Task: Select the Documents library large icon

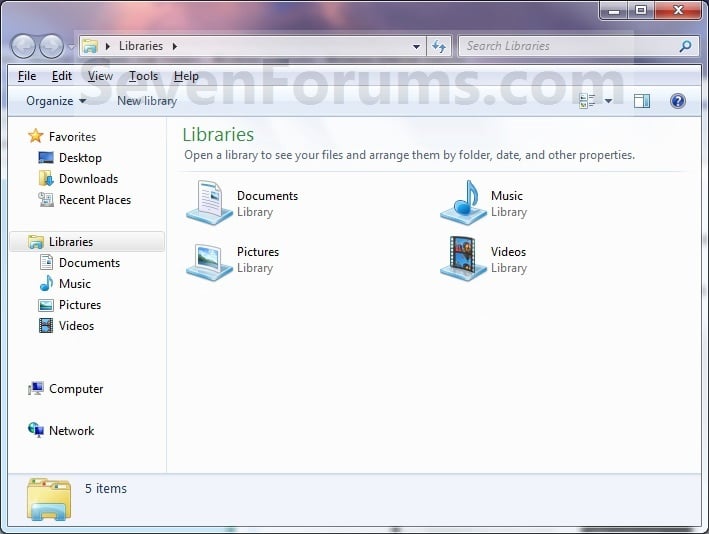Action: pyautogui.click(x=209, y=203)
